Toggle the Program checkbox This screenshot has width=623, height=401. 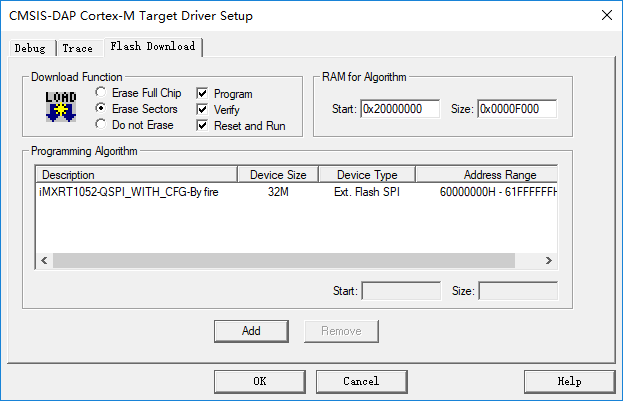202,93
